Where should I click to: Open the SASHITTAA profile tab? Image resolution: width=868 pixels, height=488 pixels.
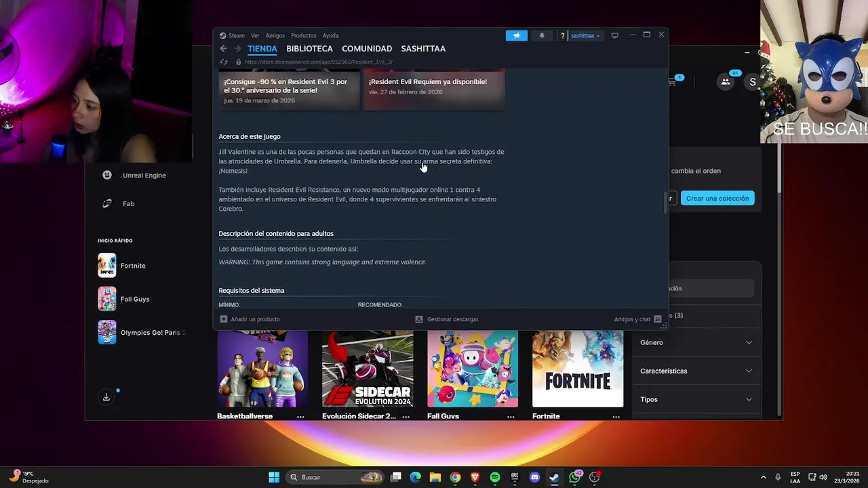pos(423,49)
